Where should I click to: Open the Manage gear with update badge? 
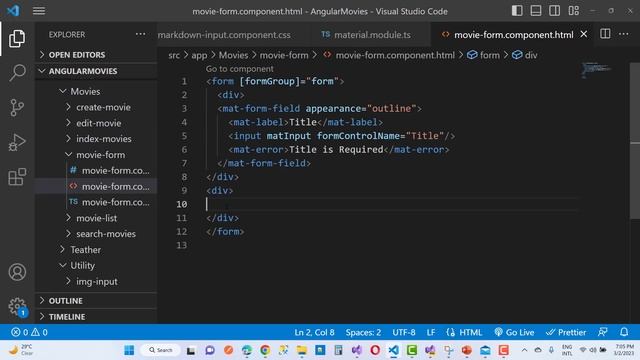(18, 307)
